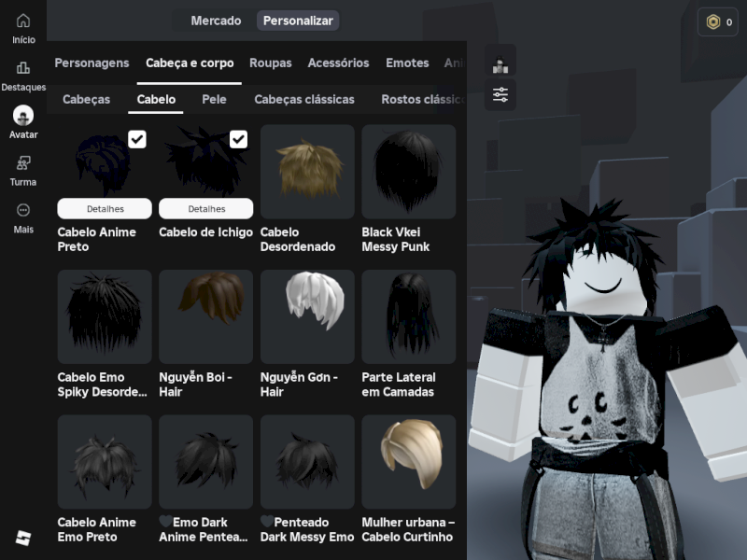The height and width of the screenshot is (560, 747).
Task: Switch to Pele subtab
Action: point(214,99)
